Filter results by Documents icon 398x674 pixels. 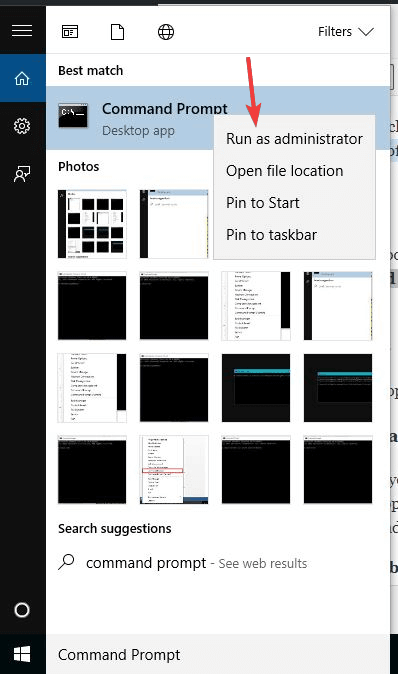[117, 32]
